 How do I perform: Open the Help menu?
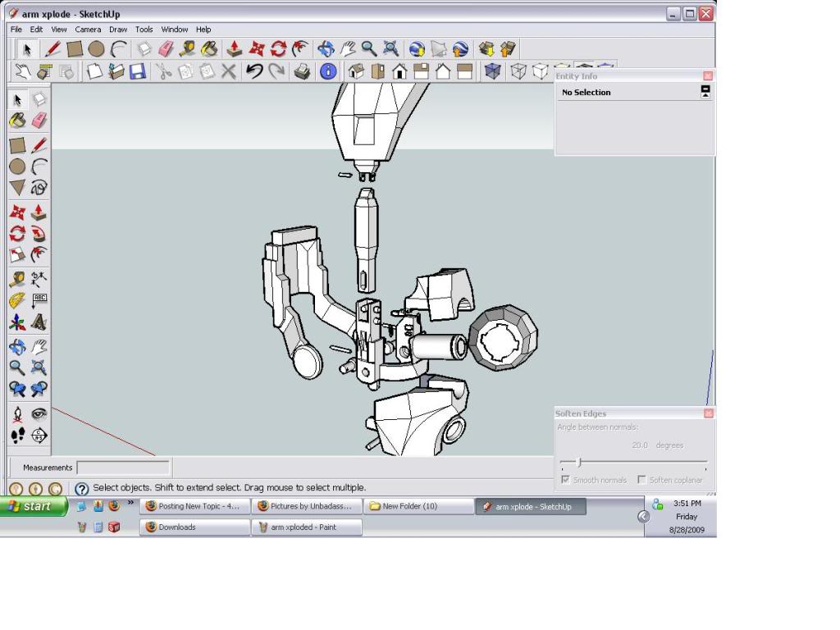click(203, 30)
